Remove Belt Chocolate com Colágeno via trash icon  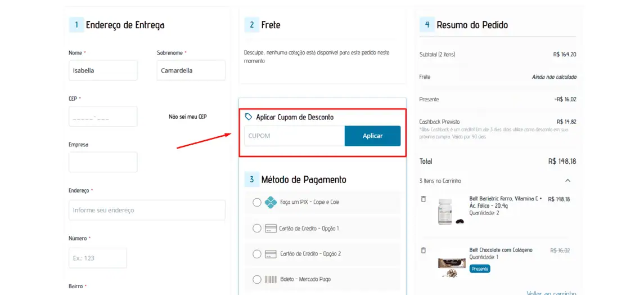[x=424, y=250]
